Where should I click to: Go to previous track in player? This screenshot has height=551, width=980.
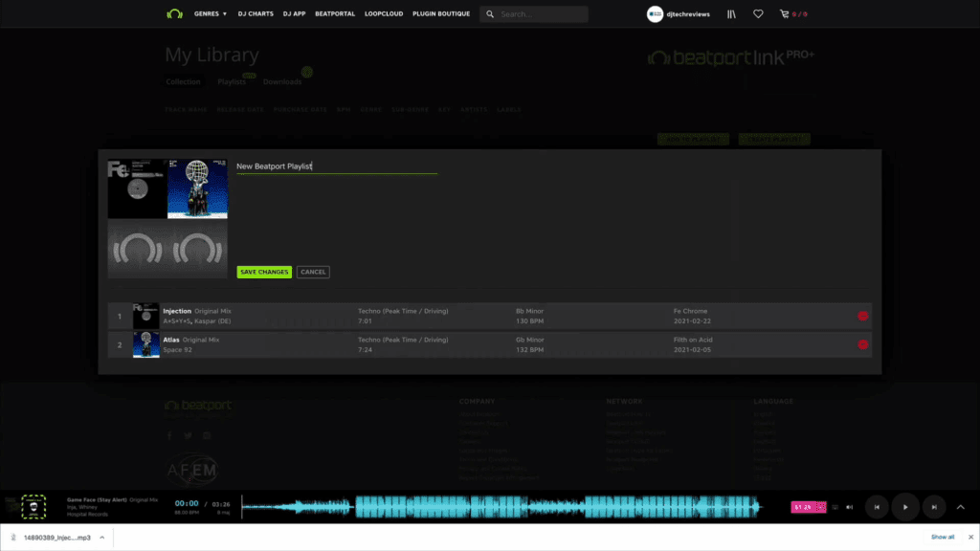click(877, 507)
